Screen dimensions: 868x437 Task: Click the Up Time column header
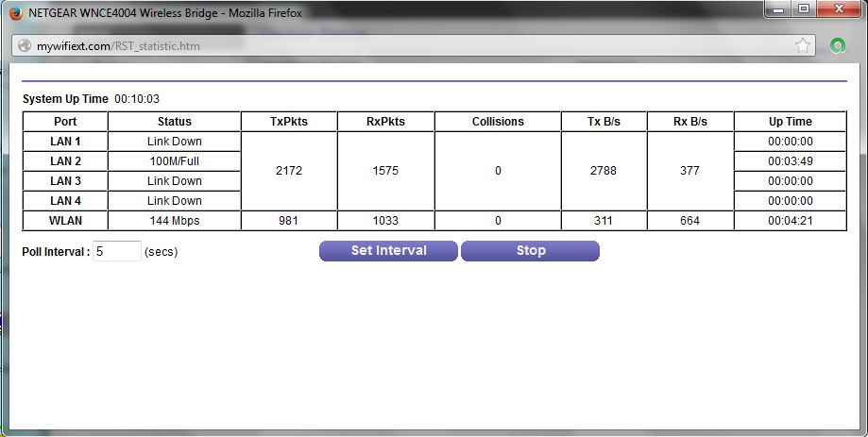point(791,121)
